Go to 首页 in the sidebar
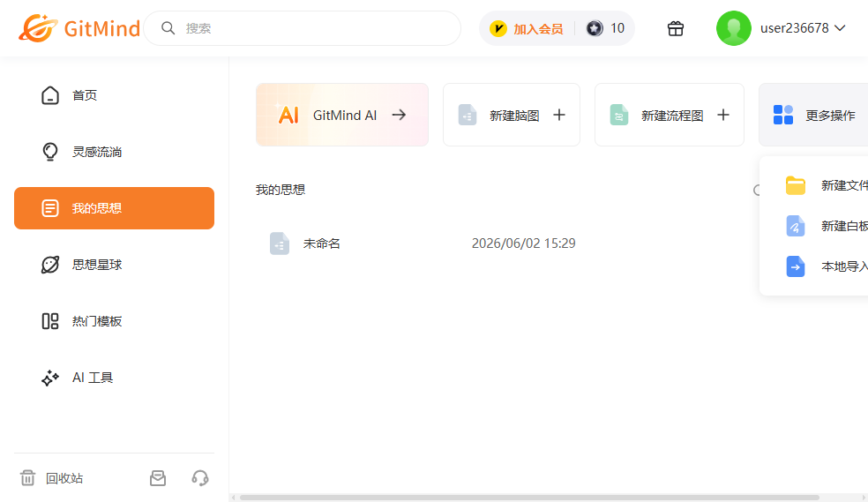868x502 pixels. point(114,95)
